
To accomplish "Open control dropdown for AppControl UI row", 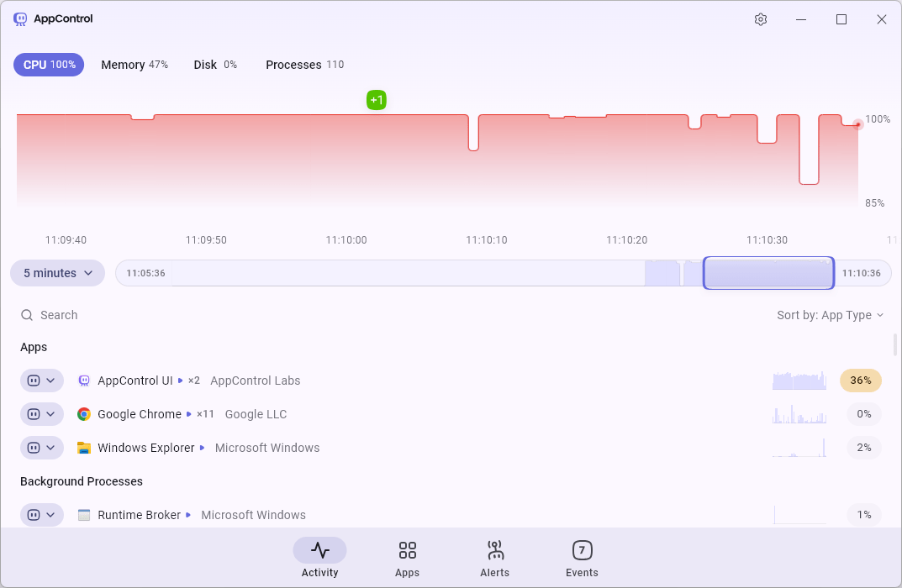I will [x=42, y=381].
